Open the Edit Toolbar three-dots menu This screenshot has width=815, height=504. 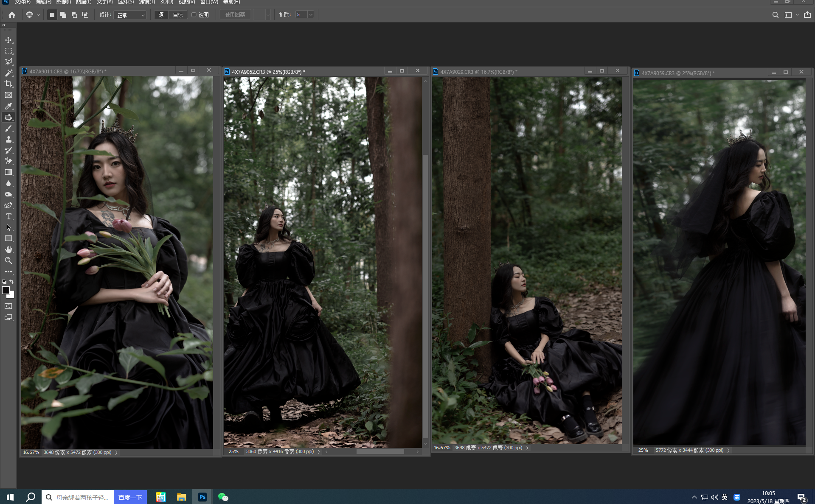tap(8, 272)
